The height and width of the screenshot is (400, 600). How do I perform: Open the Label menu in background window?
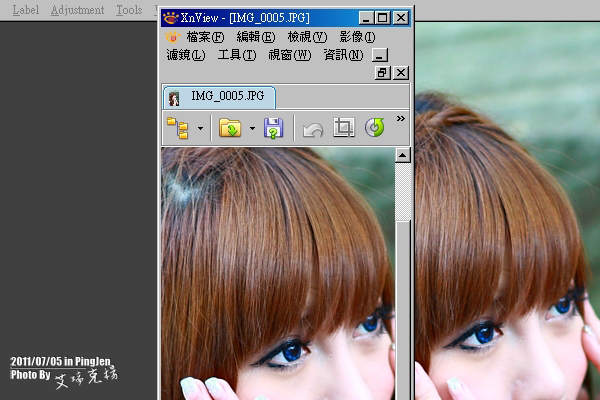(26, 10)
